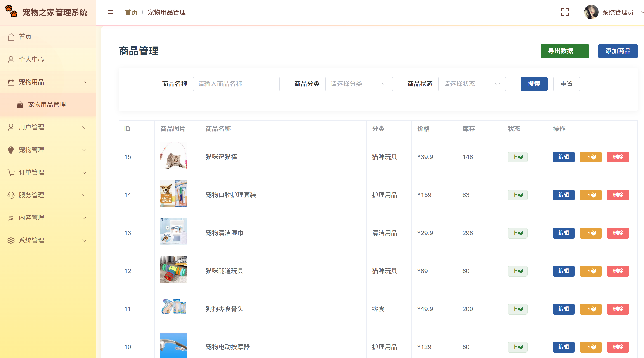The image size is (644, 358).
Task: Select the 个人中心 person icon
Action: point(11,59)
